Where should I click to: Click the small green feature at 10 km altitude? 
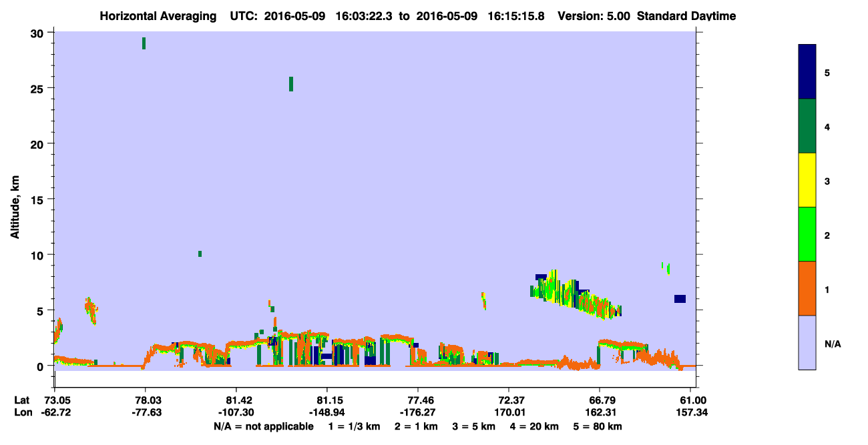tap(200, 254)
